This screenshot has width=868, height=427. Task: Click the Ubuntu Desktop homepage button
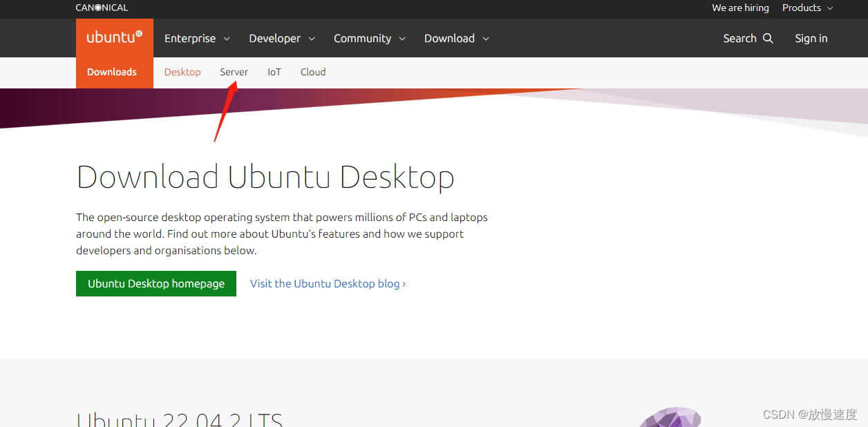[156, 283]
